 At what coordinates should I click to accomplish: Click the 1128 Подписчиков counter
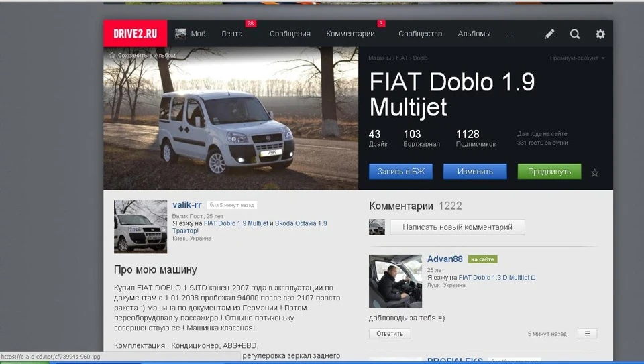[x=476, y=138]
